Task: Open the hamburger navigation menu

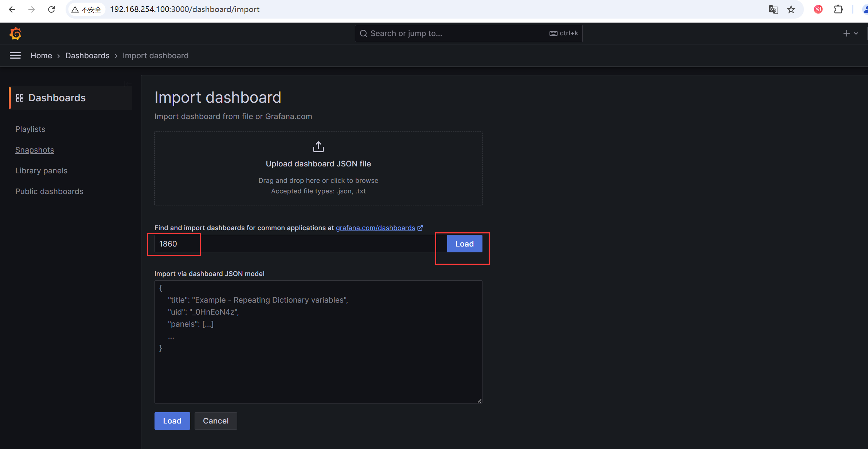Action: pyautogui.click(x=15, y=55)
